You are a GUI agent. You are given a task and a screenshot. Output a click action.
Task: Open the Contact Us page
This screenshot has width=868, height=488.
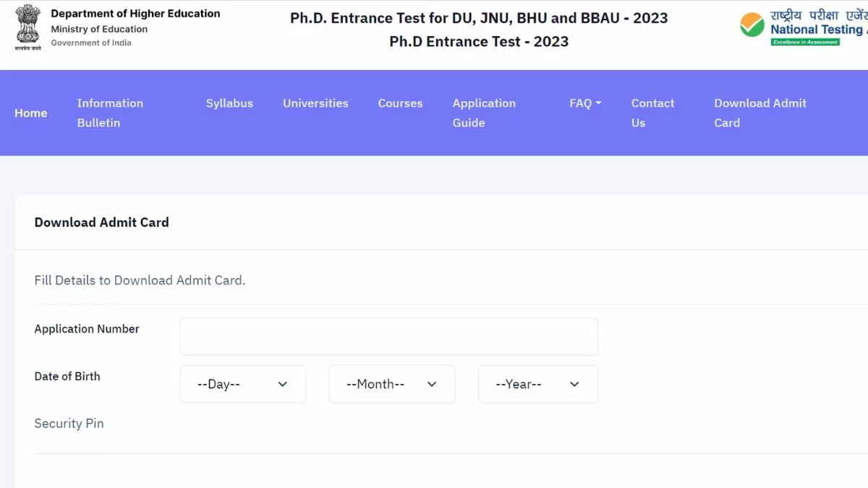[652, 113]
